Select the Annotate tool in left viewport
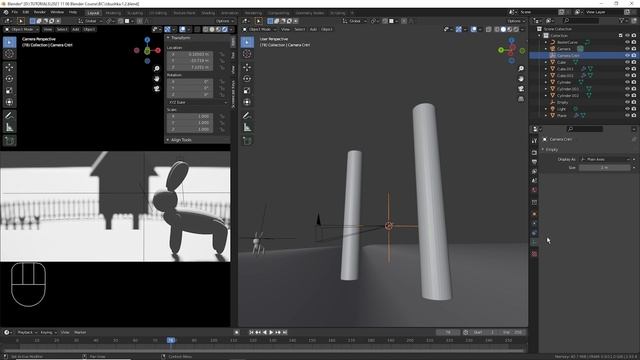The height and width of the screenshot is (360, 640). (x=9, y=116)
